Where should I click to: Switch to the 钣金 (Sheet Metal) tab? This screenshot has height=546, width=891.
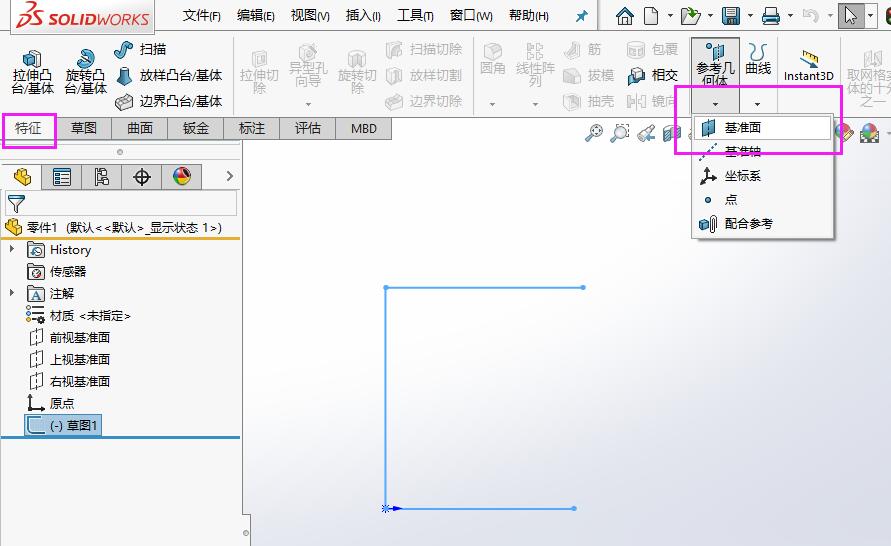pos(195,128)
